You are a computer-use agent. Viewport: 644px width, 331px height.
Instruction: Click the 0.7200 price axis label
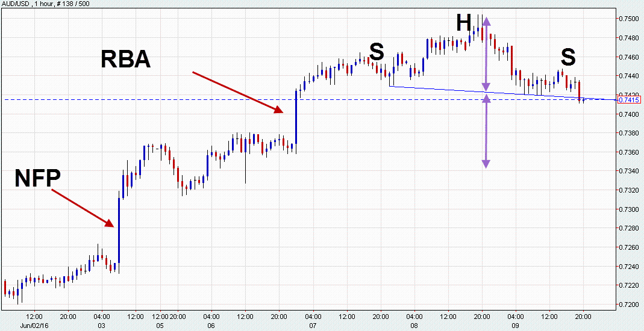tap(629, 305)
